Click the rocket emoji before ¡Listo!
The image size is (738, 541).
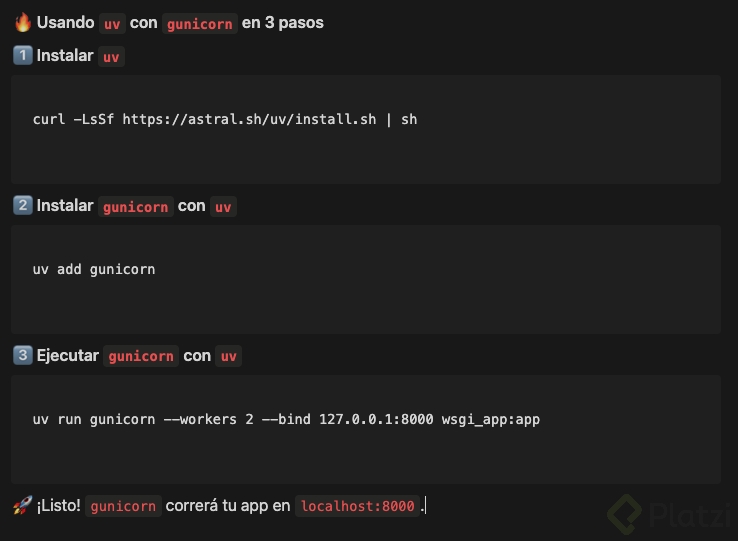coord(22,506)
